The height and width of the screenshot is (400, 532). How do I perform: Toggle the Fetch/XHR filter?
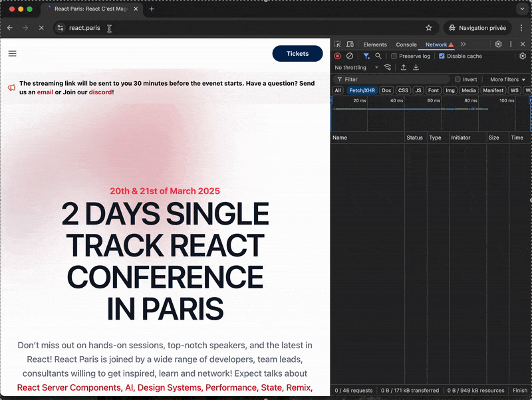pos(362,90)
